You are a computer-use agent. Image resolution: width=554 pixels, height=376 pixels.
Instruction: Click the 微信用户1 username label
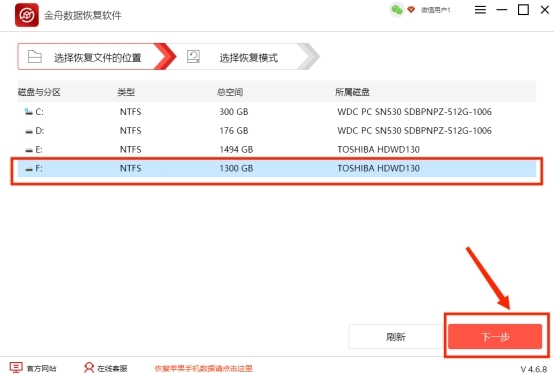pyautogui.click(x=436, y=10)
